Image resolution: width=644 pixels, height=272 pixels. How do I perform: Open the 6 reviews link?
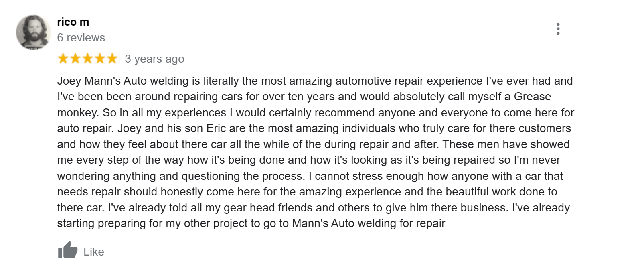81,37
